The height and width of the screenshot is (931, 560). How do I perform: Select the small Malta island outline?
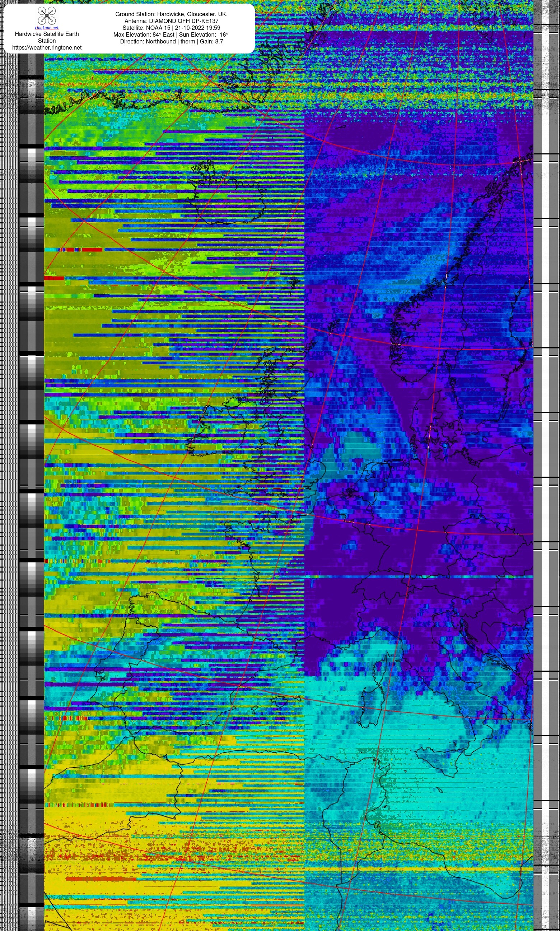[x=439, y=789]
